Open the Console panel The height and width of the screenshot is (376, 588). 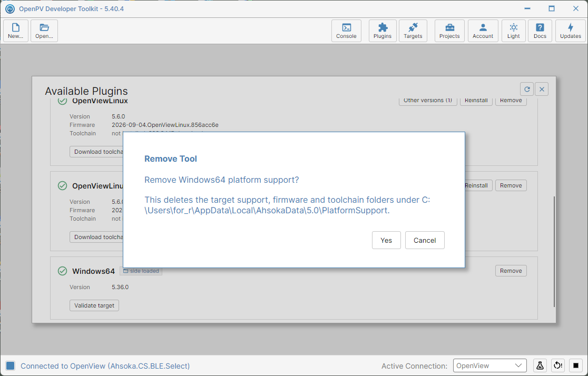346,31
